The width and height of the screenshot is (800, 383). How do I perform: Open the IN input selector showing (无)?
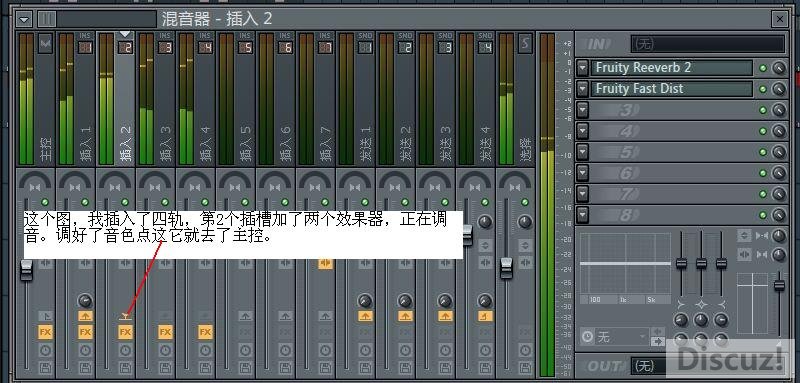click(707, 44)
